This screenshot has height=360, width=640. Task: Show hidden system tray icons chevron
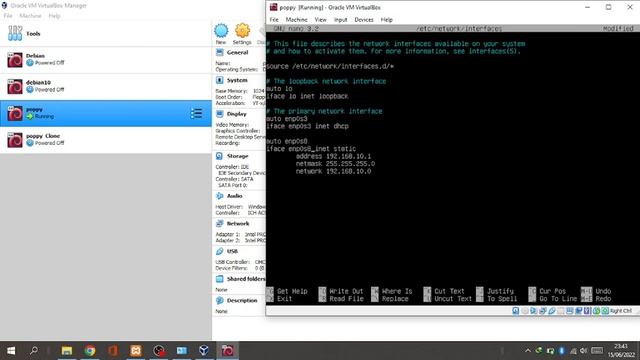coord(527,351)
